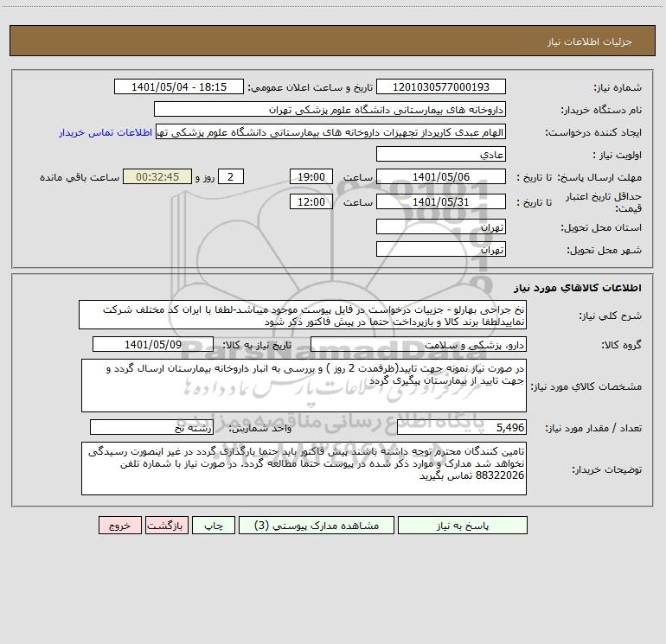Viewport: 666px width, 644px height.
Task: Click the پاسخ به نیاز button
Action: click(463, 526)
